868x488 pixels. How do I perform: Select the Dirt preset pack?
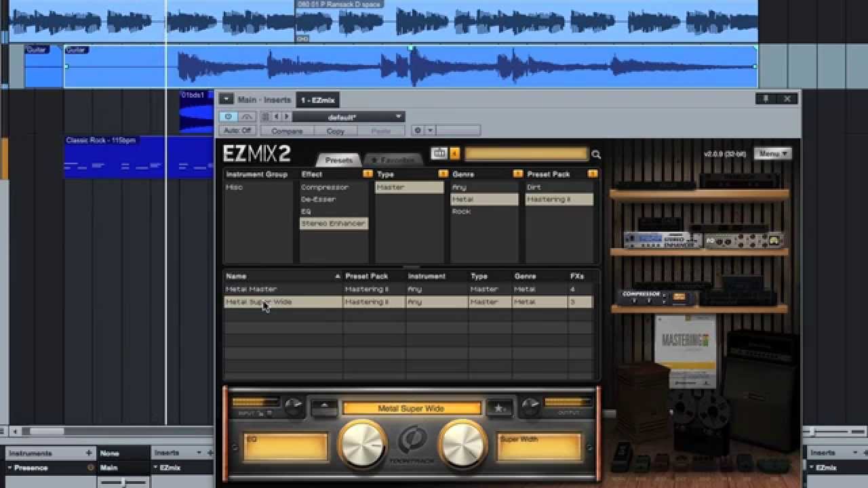(559, 187)
